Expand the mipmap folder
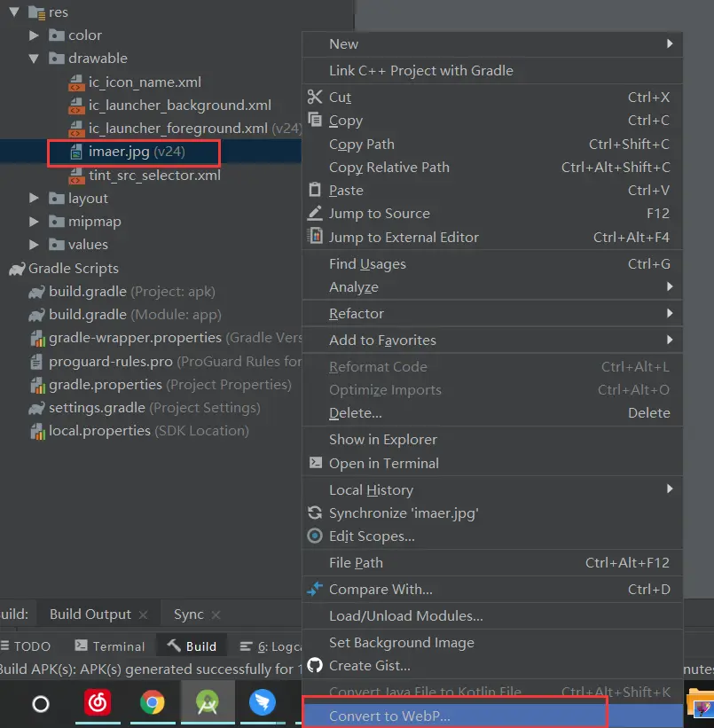The image size is (714, 728). point(34,222)
